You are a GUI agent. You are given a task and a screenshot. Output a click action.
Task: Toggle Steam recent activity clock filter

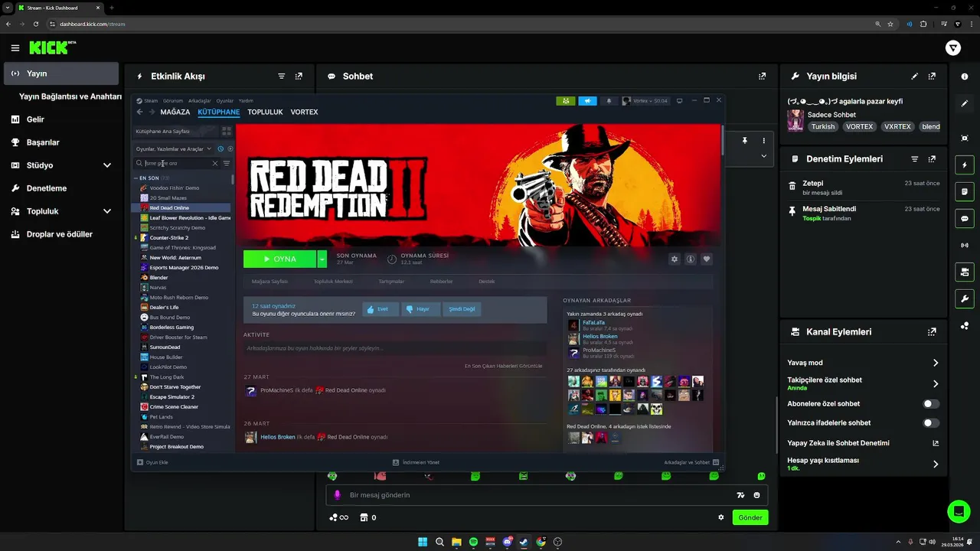tap(220, 149)
